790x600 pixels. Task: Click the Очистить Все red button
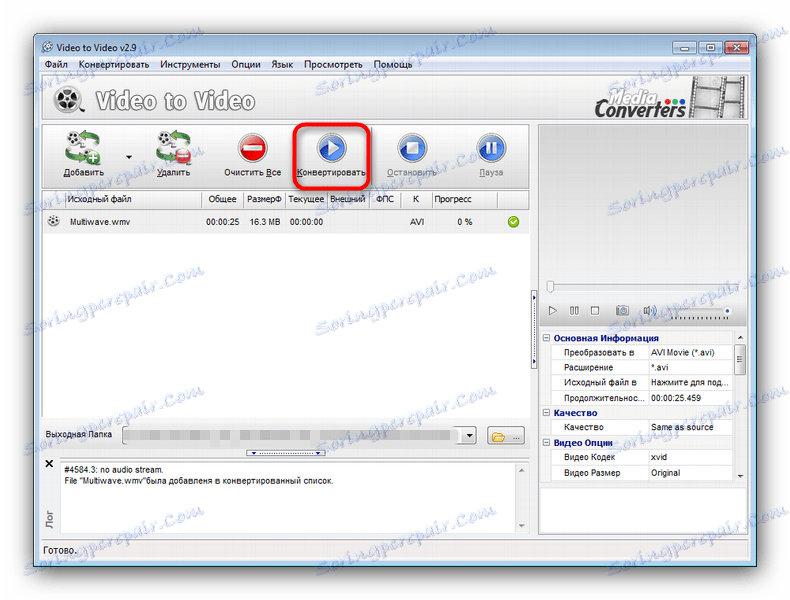(x=252, y=148)
